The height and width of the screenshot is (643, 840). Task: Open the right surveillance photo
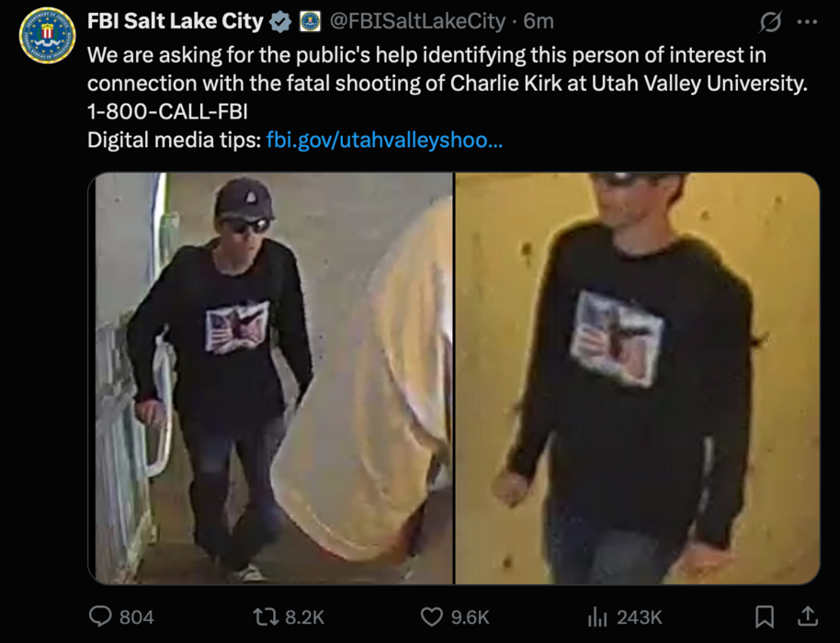(638, 378)
